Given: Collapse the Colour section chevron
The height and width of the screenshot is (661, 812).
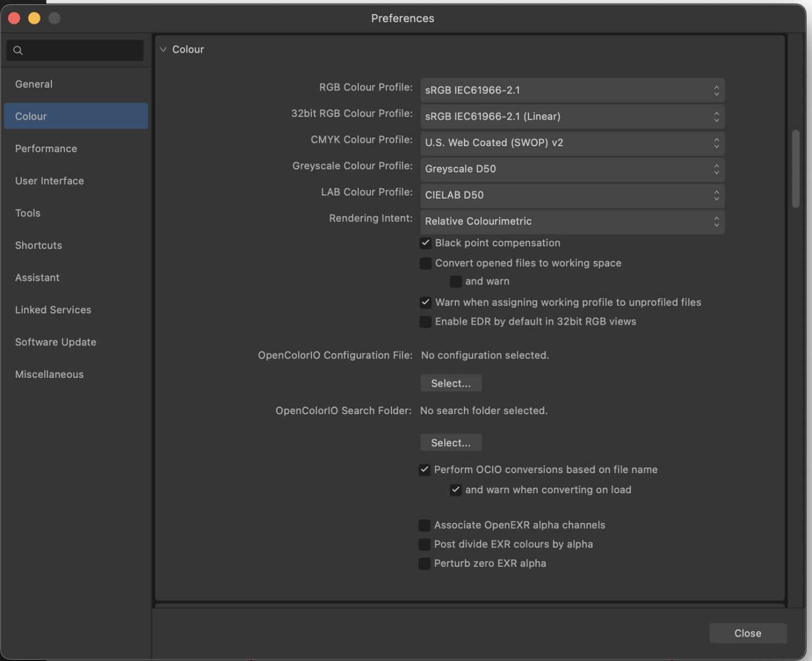Looking at the screenshot, I should tap(163, 49).
